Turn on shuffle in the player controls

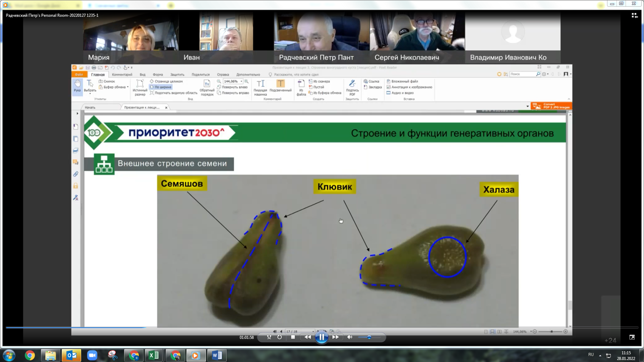pos(269,337)
